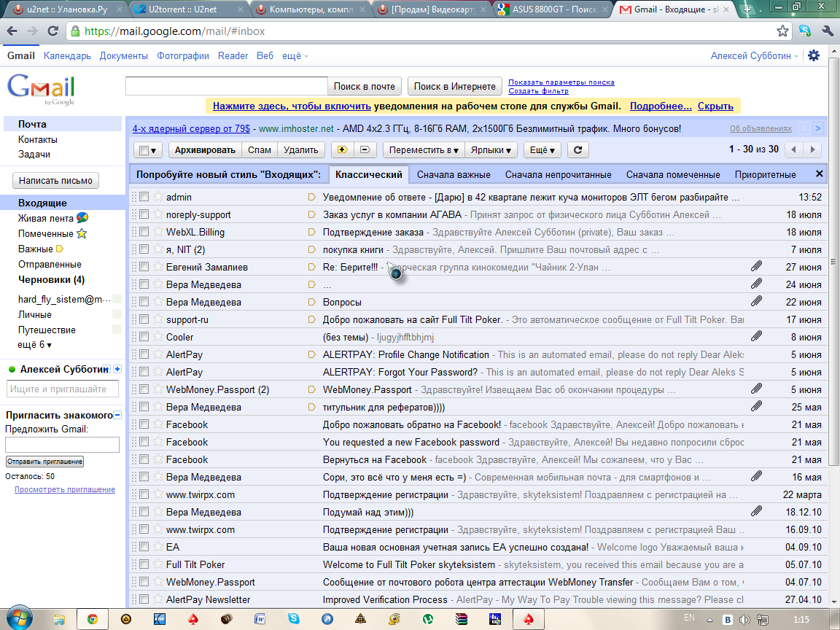Tick the checkbox for the noreply-support email
Viewport: 840px width, 630px height.
[x=144, y=214]
